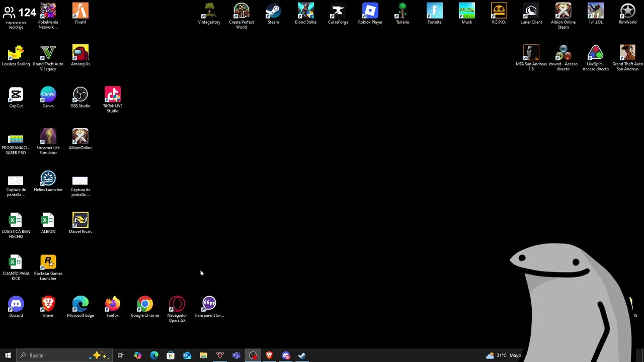Viewport: 644px width, 362px height.
Task: Open the 1v1.LOL desktop icon
Action: [596, 14]
